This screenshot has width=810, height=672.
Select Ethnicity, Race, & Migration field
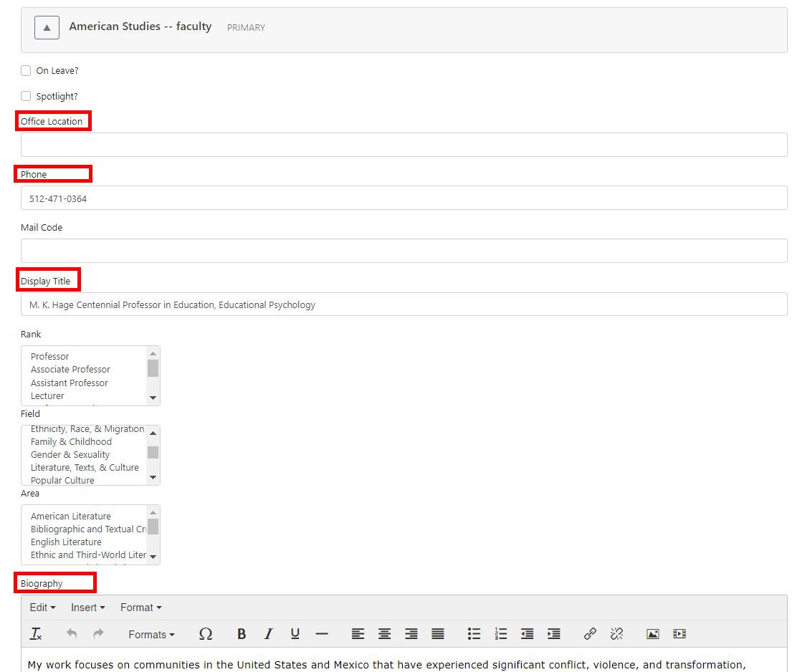[87, 429]
